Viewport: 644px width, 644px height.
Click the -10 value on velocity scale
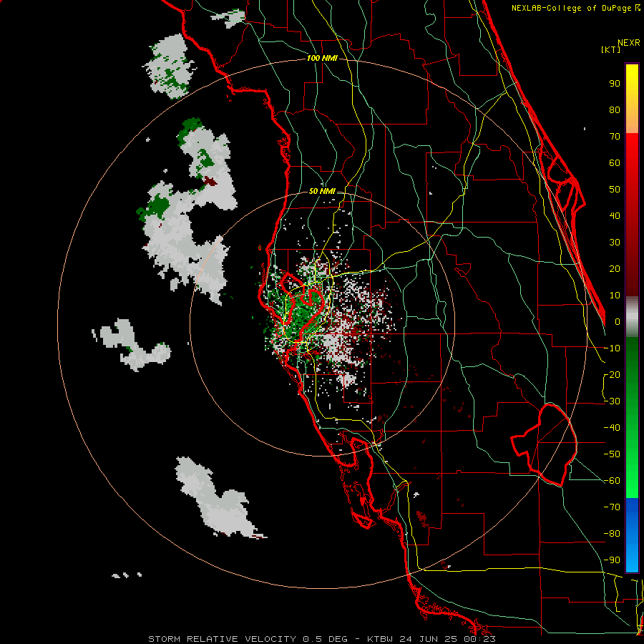[612, 348]
